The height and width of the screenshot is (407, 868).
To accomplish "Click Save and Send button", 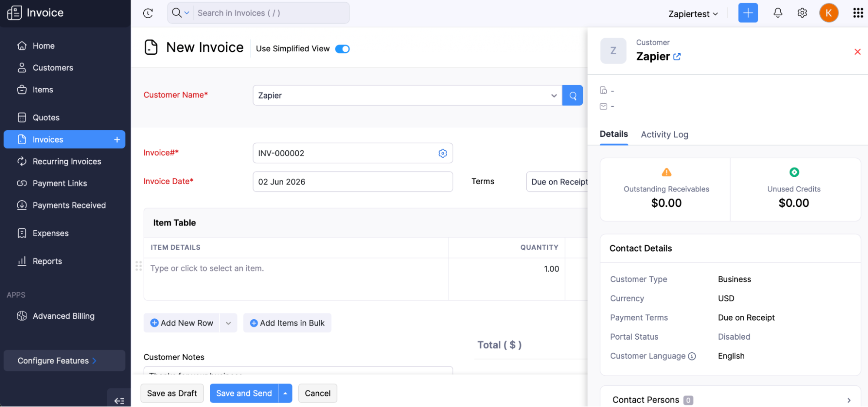I will [244, 393].
